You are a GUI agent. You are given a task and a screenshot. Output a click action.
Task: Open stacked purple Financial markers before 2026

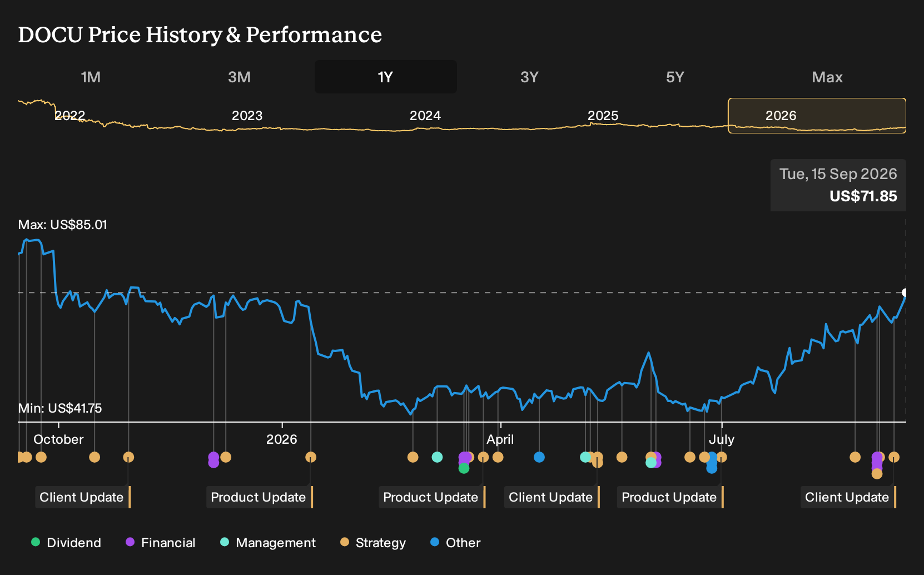tap(213, 460)
